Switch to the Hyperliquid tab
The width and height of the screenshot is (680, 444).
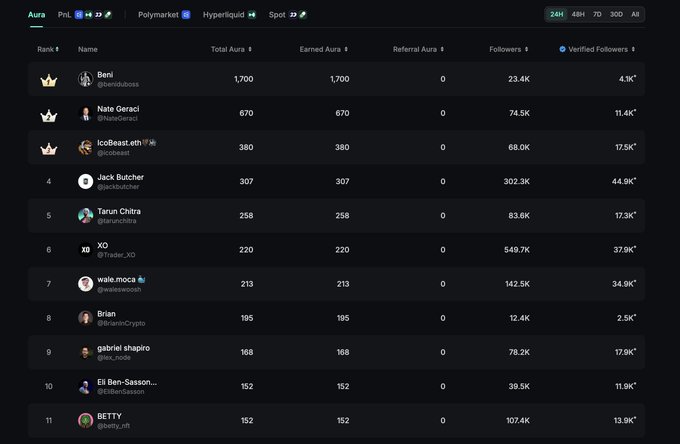click(x=229, y=15)
